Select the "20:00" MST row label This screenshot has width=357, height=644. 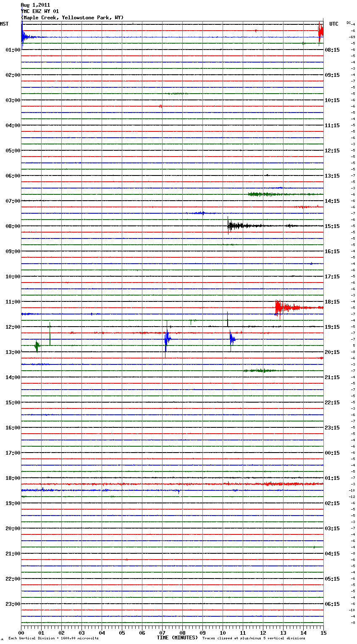13,529
